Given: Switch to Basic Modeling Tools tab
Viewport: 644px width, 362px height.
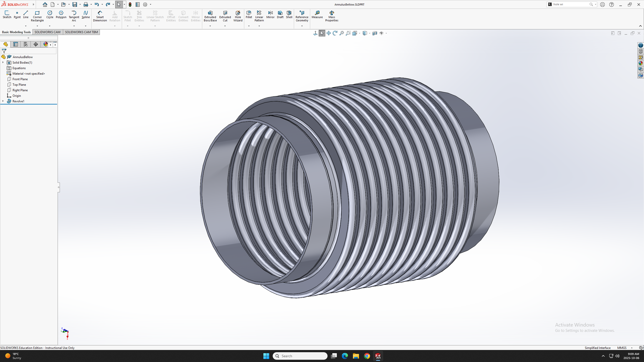Looking at the screenshot, I should 16,32.
